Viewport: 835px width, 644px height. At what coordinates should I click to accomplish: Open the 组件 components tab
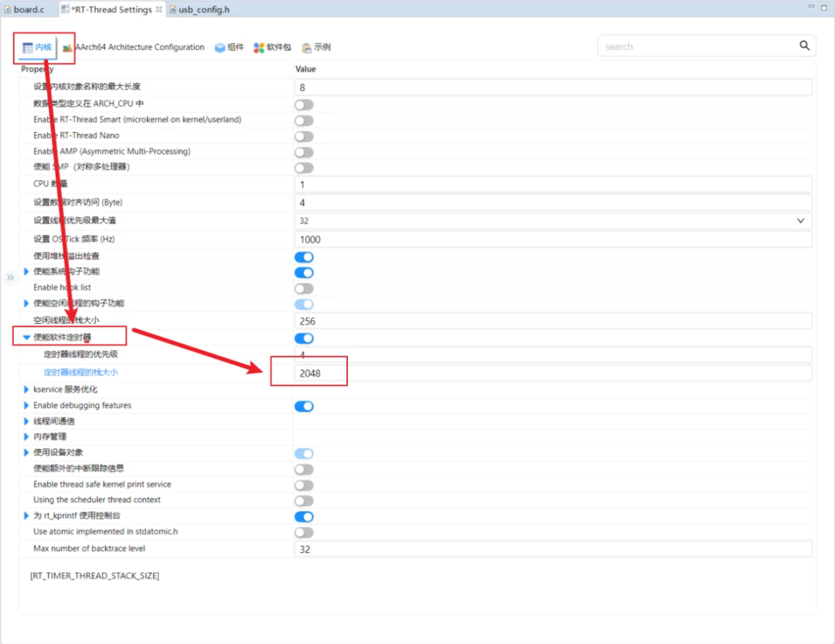point(230,47)
